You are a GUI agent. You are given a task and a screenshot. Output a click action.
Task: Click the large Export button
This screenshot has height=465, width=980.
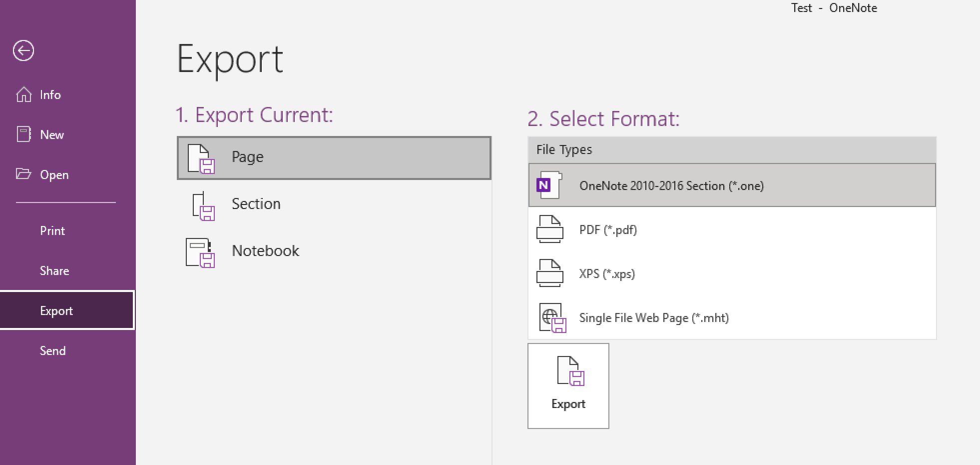568,386
